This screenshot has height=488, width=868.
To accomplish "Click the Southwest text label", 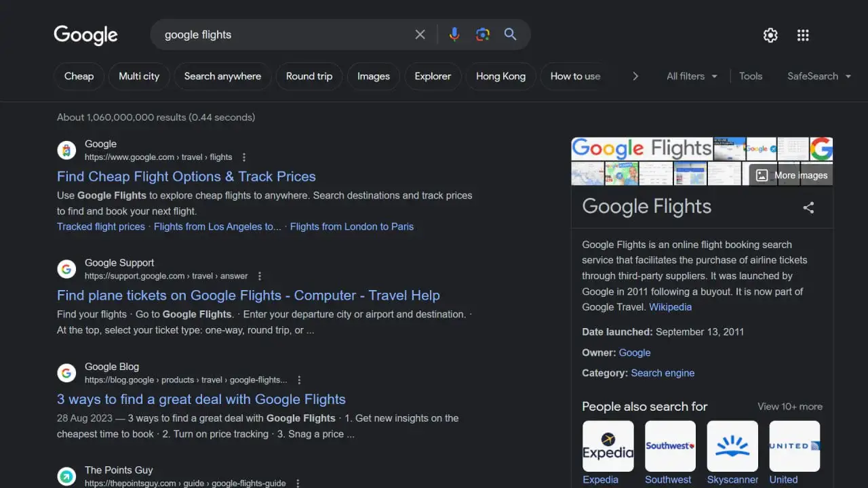I will coord(668,479).
